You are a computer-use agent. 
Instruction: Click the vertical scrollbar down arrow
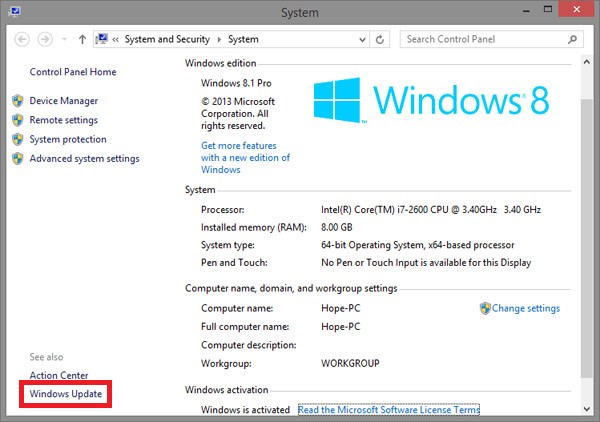click(587, 409)
